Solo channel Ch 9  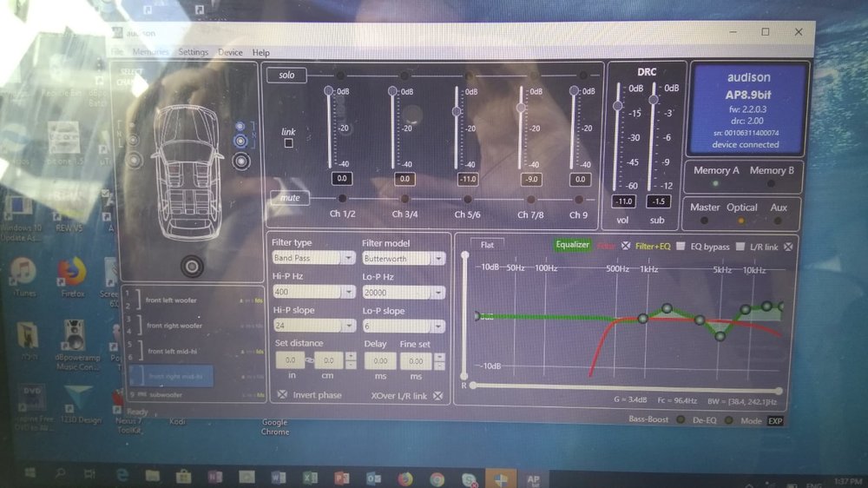(x=582, y=76)
